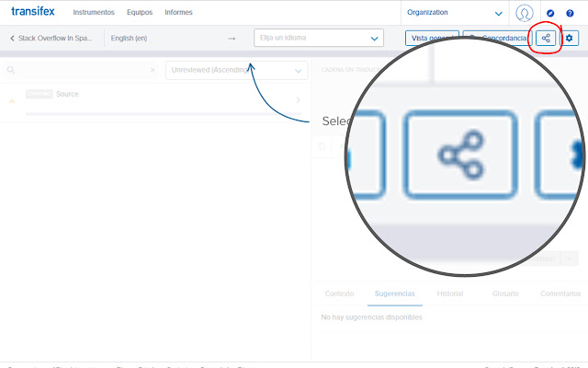The width and height of the screenshot is (588, 368).
Task: Click the Vista general button
Action: pyautogui.click(x=432, y=38)
